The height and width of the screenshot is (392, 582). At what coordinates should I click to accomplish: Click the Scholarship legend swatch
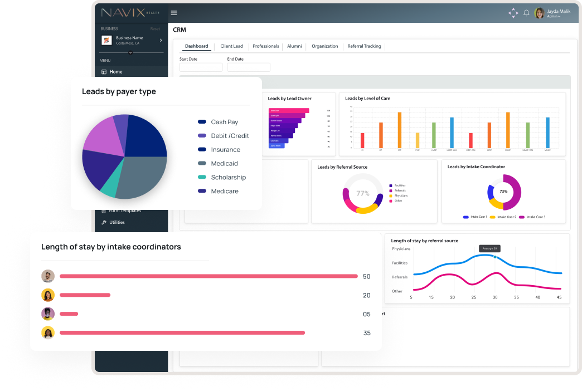[202, 177]
